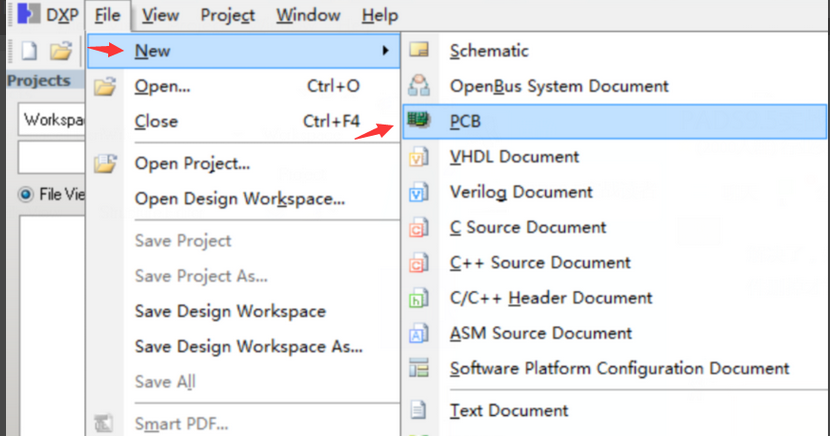830x436 pixels.
Task: Click the OpenBus System Document icon
Action: pyautogui.click(x=419, y=86)
